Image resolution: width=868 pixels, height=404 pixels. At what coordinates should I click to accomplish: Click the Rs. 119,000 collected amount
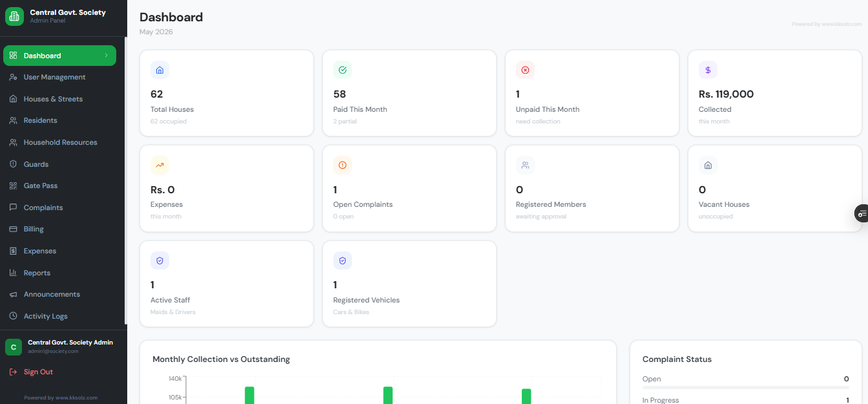(x=726, y=94)
